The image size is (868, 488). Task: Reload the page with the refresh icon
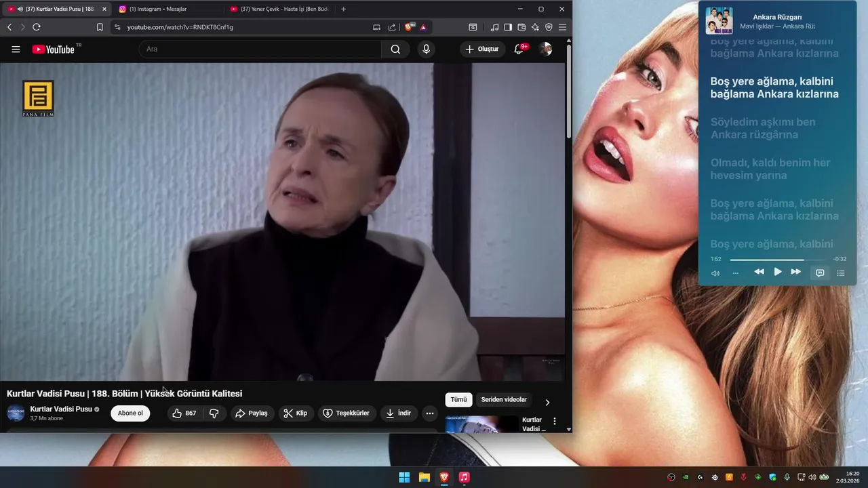[37, 27]
